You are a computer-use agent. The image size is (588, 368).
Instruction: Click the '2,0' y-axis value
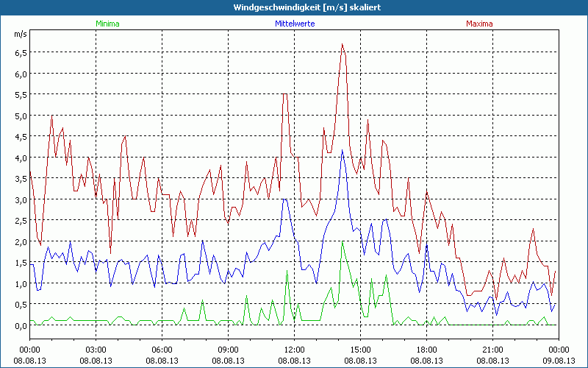coord(21,242)
